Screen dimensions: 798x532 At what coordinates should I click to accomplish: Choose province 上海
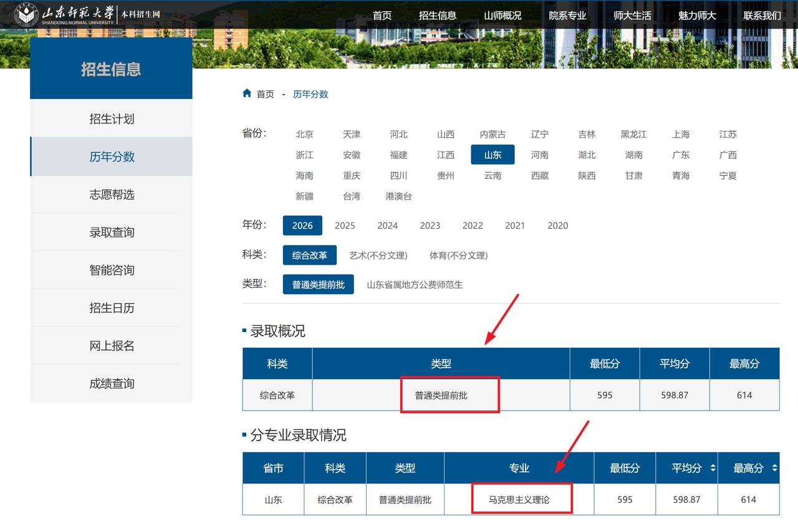pyautogui.click(x=681, y=134)
